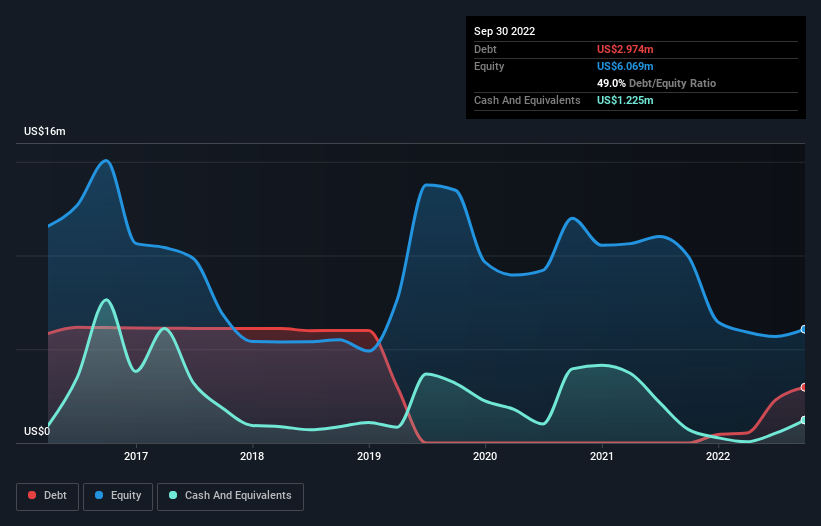Click the Sep 30 2022 tooltip date
821x526 pixels.
[x=504, y=31]
